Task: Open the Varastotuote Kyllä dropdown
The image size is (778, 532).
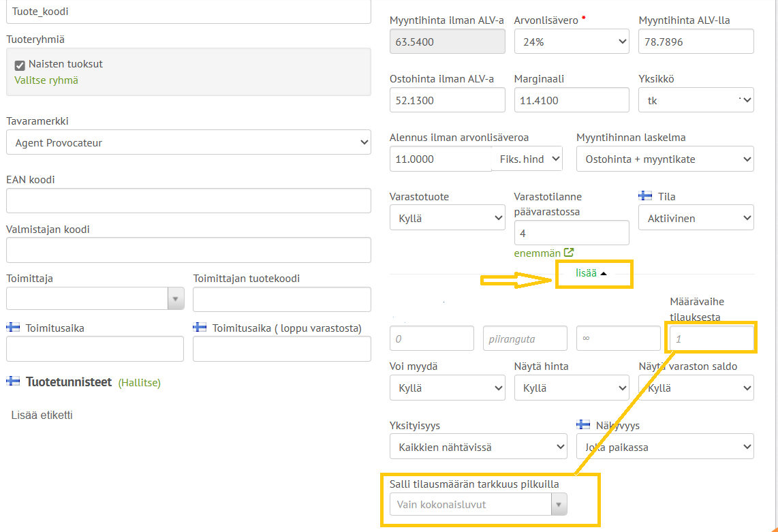Action: click(x=447, y=218)
